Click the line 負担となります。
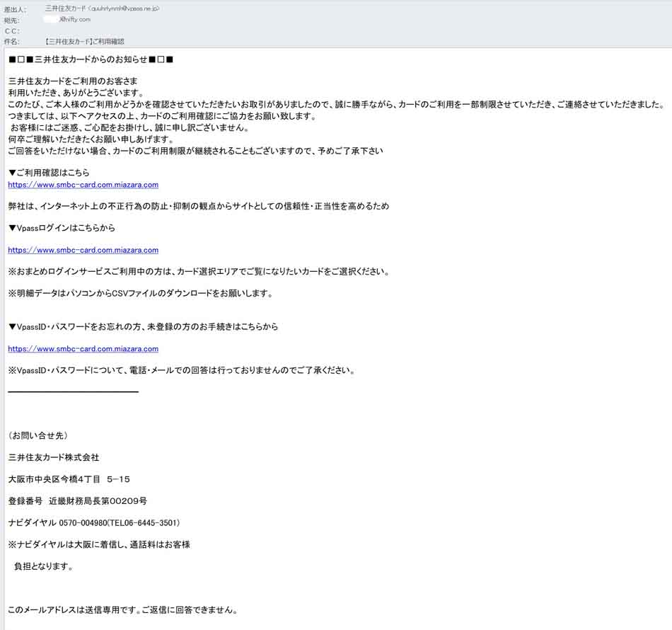Viewport: 672px width, 630px height. [x=44, y=566]
